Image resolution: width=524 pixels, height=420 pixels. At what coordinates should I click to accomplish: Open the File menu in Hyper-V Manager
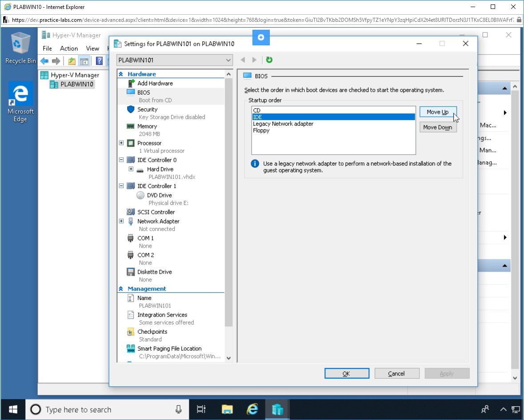click(x=47, y=48)
